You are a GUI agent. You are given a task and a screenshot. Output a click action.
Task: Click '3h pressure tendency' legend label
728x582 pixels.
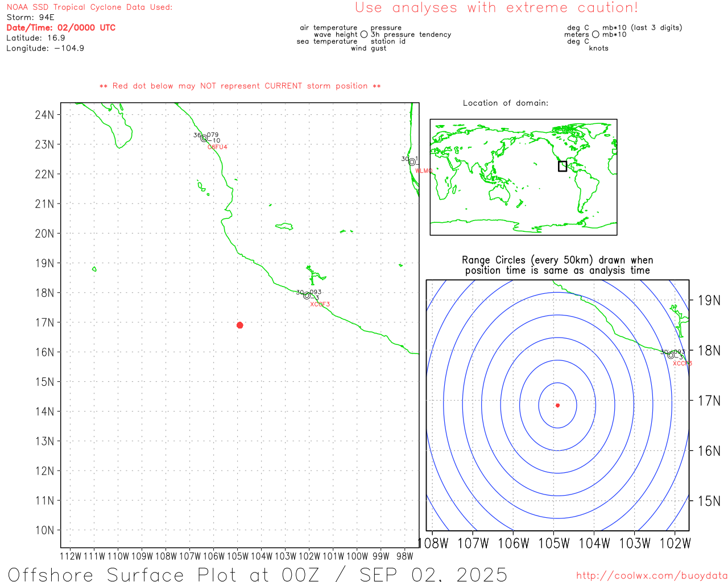411,35
